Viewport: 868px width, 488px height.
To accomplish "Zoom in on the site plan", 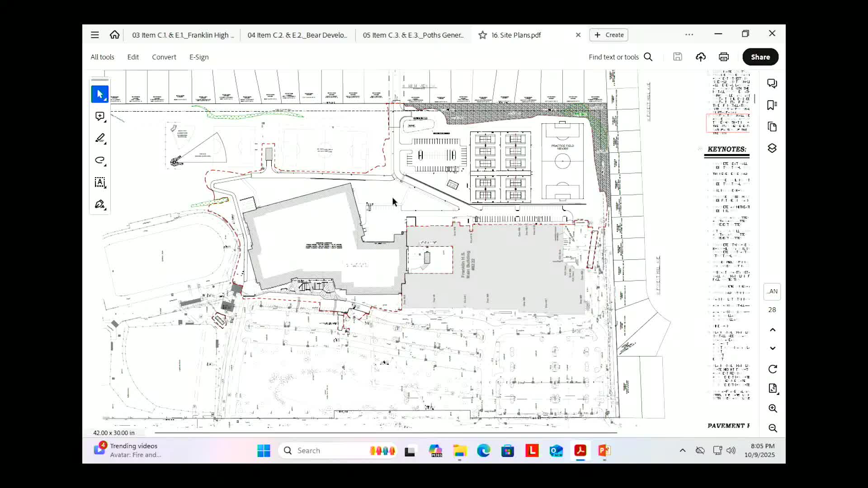I will point(773,408).
